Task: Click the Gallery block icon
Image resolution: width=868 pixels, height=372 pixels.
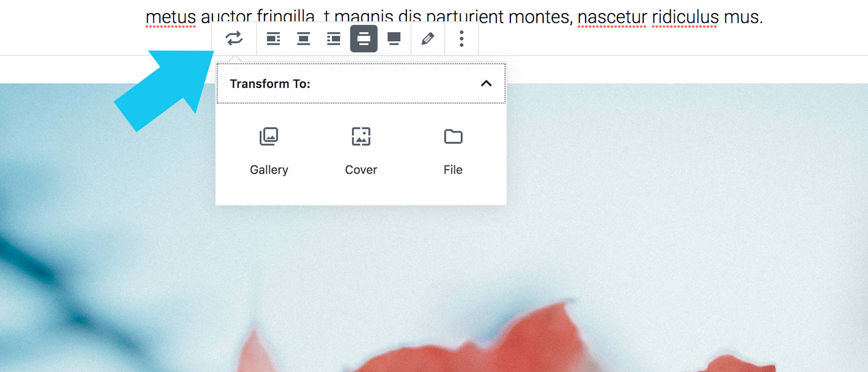Action: tap(269, 136)
